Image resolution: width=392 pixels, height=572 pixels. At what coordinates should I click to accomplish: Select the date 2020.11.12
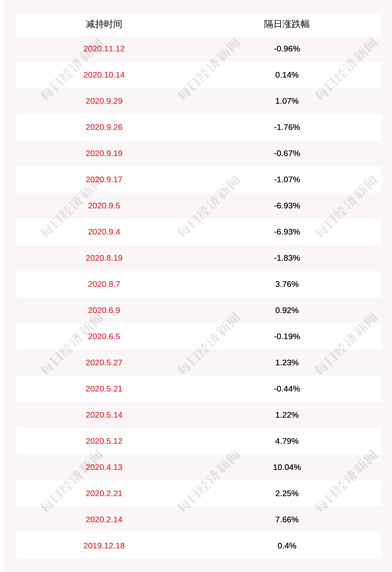point(104,48)
